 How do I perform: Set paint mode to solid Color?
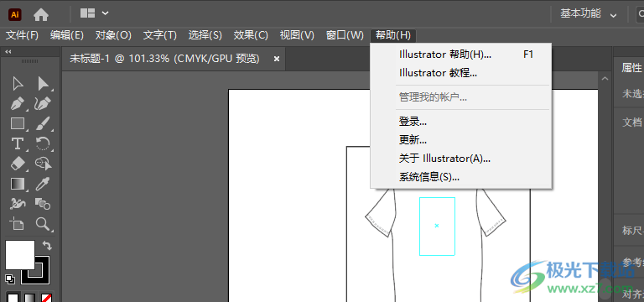(13, 298)
